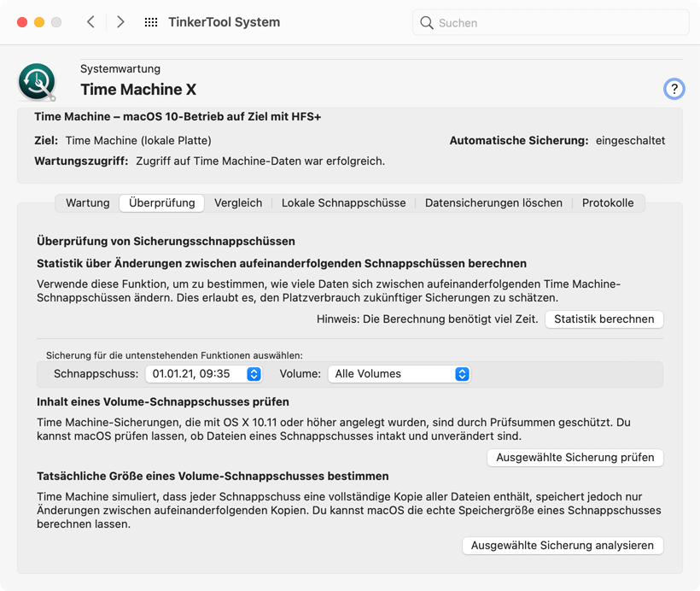Image resolution: width=700 pixels, height=591 pixels.
Task: Click Ausgewählte Sicherung analysieren button
Action: coord(563,546)
